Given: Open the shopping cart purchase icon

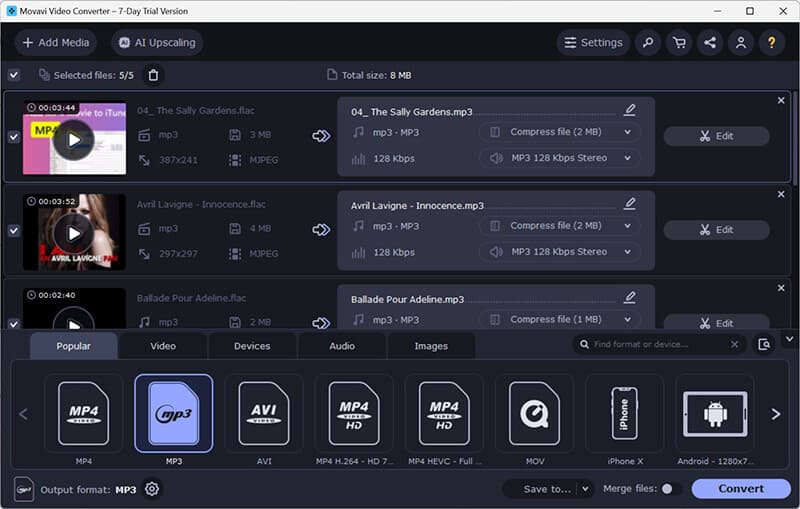Looking at the screenshot, I should [x=679, y=42].
